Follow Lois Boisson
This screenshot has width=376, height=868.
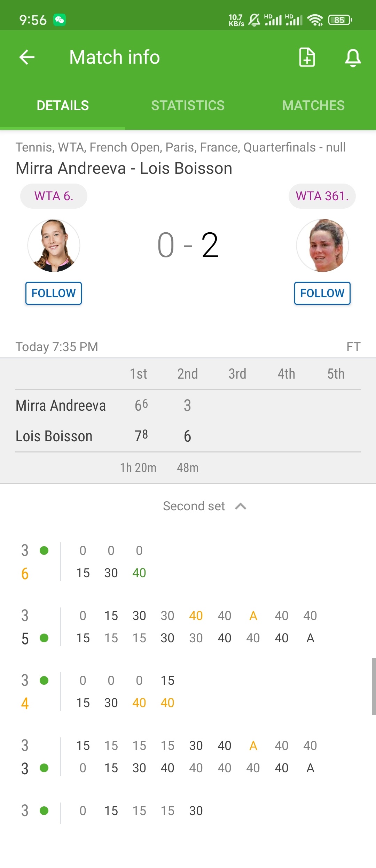pyautogui.click(x=322, y=293)
